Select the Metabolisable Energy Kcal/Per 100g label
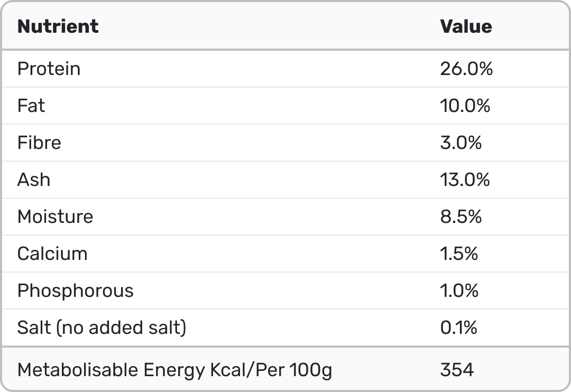The image size is (571, 392). (175, 370)
